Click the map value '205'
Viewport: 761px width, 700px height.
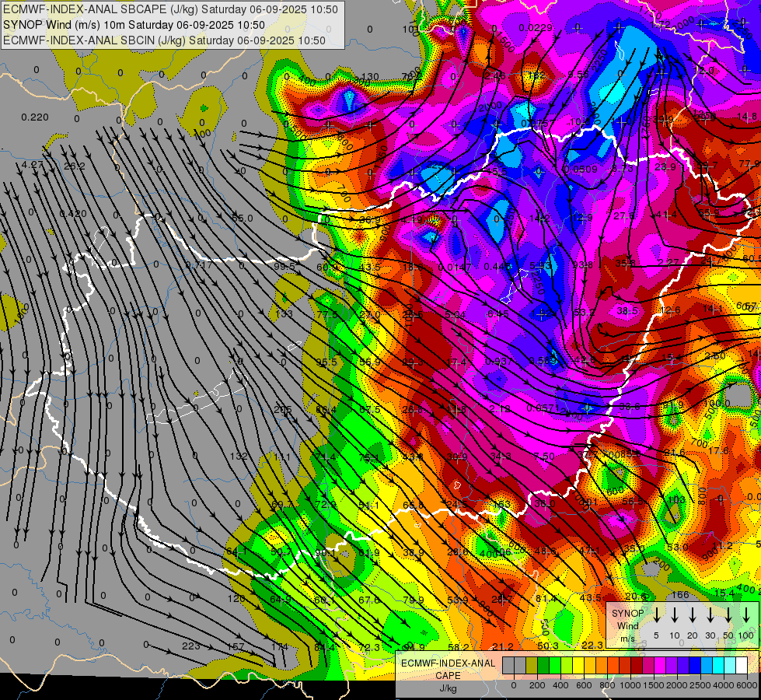[x=283, y=410]
